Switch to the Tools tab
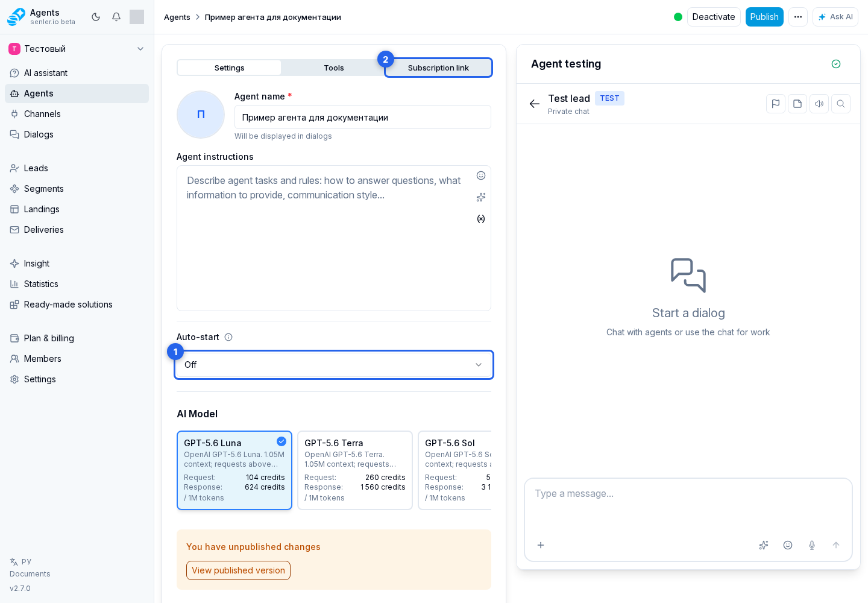 334,68
